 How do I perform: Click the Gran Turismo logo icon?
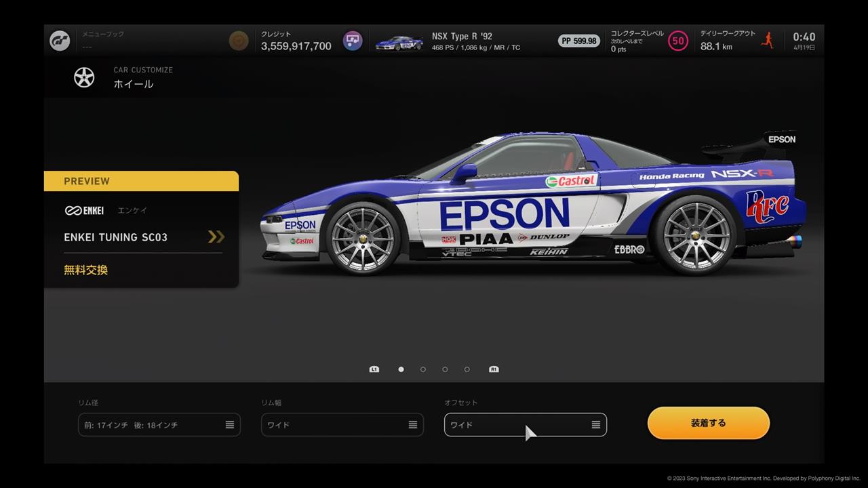[60, 41]
